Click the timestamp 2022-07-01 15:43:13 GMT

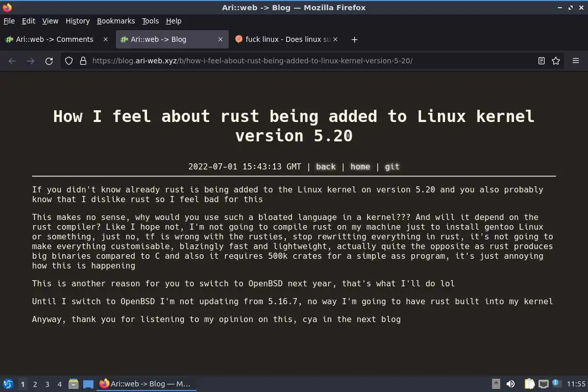coord(244,166)
